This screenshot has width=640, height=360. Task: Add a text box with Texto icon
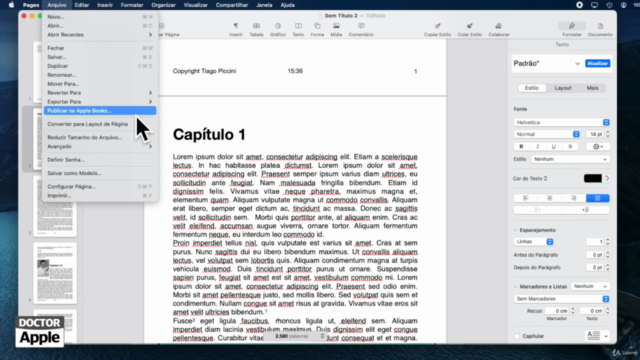pos(298,29)
